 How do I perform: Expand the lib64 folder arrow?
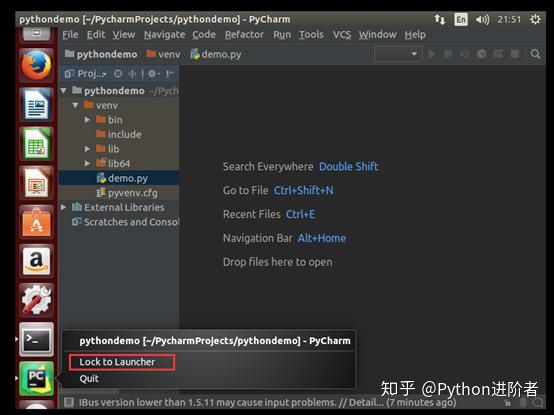pyautogui.click(x=87, y=163)
